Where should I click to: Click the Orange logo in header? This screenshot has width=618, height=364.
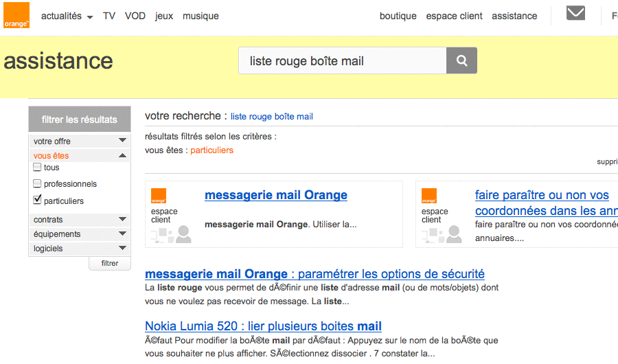(16, 16)
